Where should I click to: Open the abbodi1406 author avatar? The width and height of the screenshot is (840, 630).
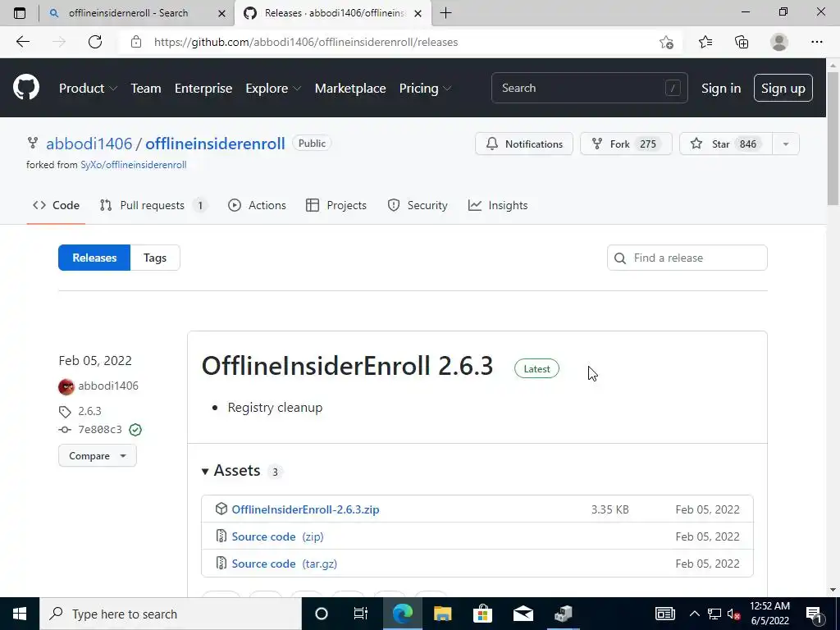[66, 386]
